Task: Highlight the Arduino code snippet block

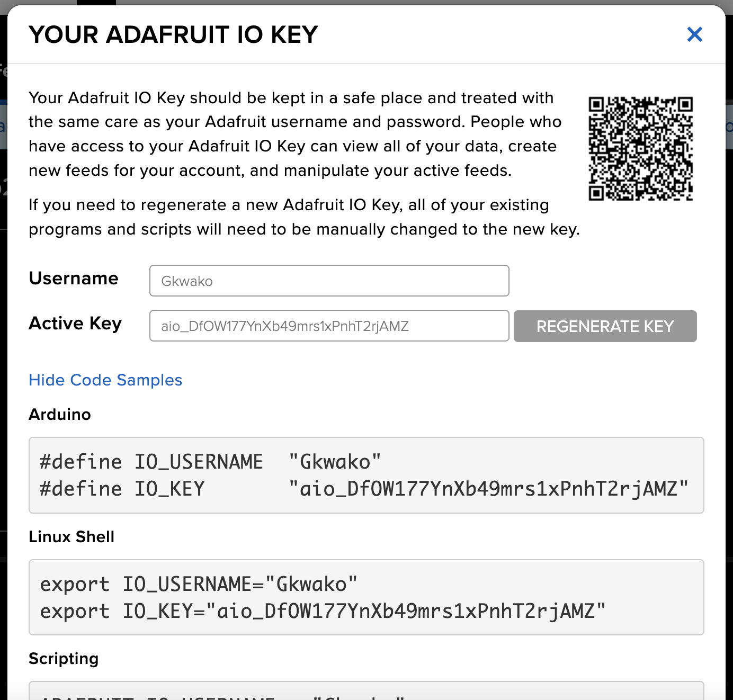Action: (366, 475)
